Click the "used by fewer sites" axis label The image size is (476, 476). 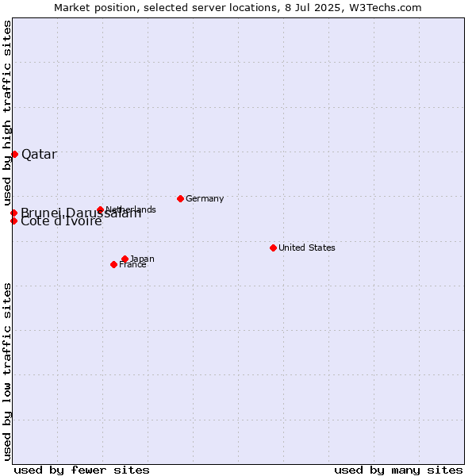point(82,470)
